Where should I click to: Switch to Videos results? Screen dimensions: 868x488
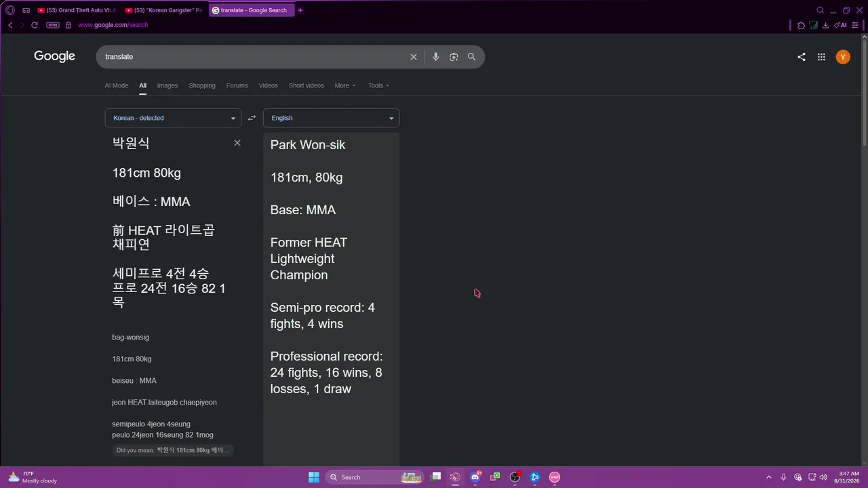[269, 85]
